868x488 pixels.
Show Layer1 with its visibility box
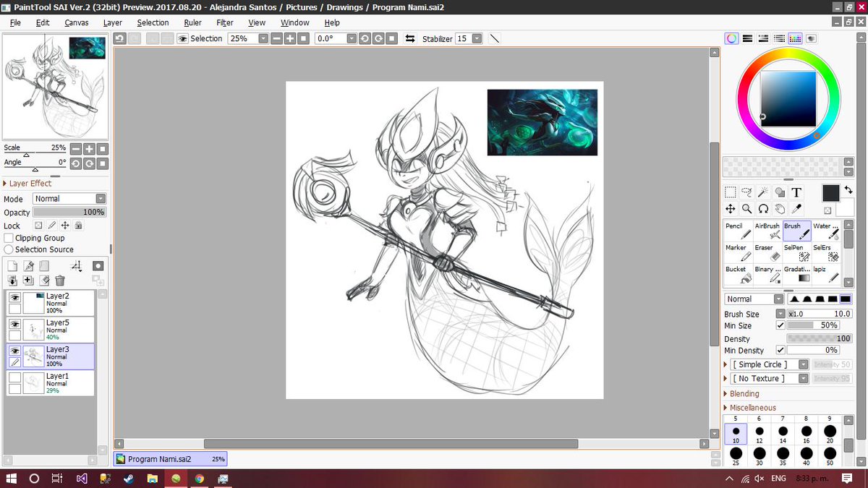tap(14, 377)
